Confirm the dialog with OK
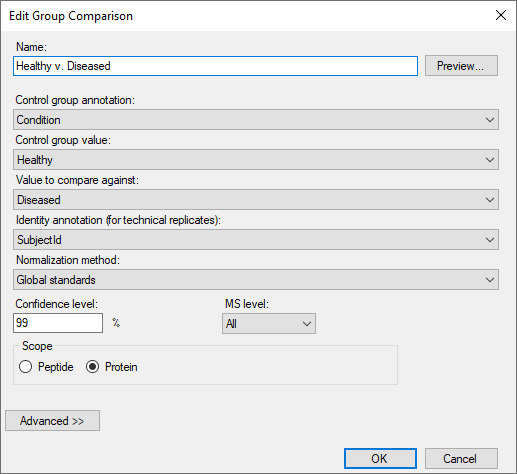The width and height of the screenshot is (517, 474). pos(380,459)
